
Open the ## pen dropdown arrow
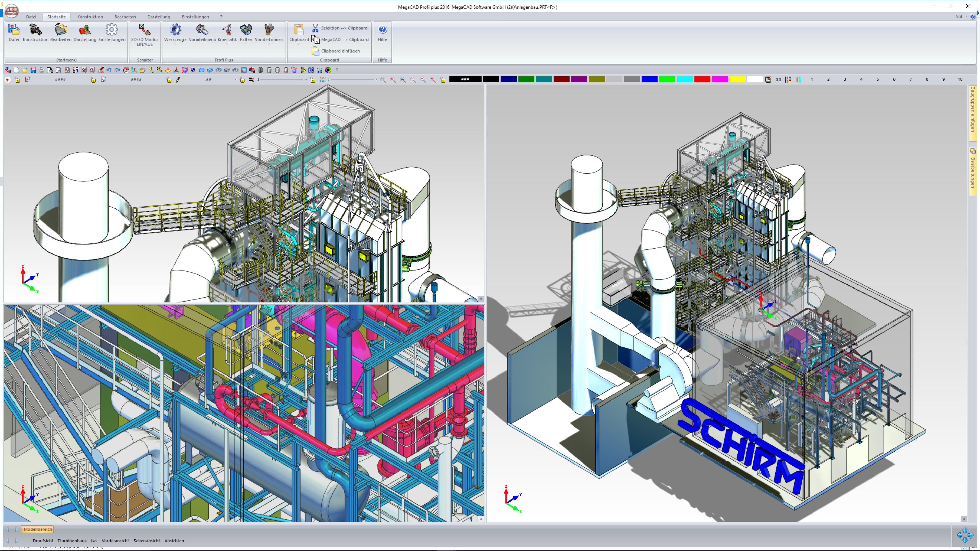(x=235, y=80)
